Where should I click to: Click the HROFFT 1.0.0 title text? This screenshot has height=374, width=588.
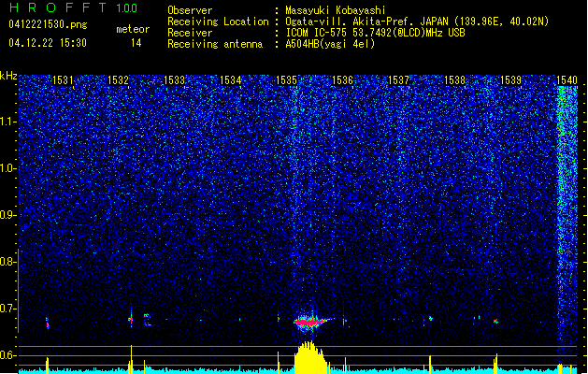[73, 7]
